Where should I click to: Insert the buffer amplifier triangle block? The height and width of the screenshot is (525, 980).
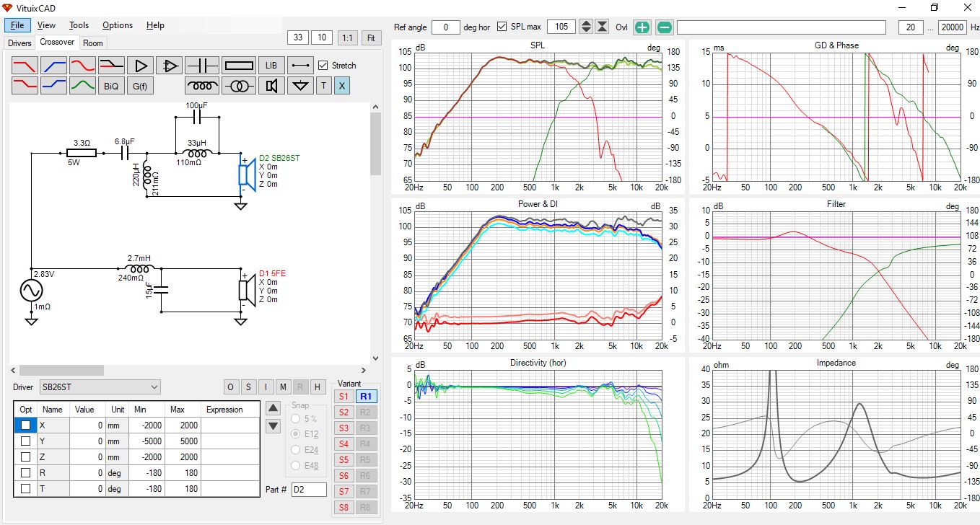pos(141,66)
